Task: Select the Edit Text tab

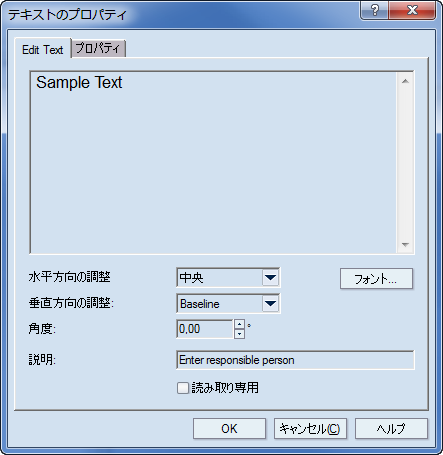Action: pyautogui.click(x=43, y=49)
